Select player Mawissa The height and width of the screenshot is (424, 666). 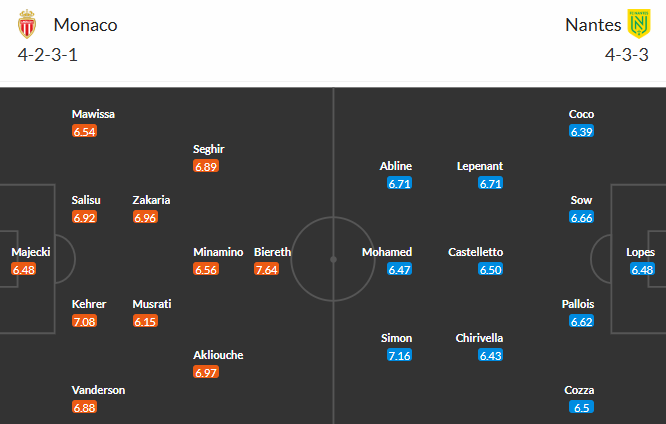tap(93, 114)
